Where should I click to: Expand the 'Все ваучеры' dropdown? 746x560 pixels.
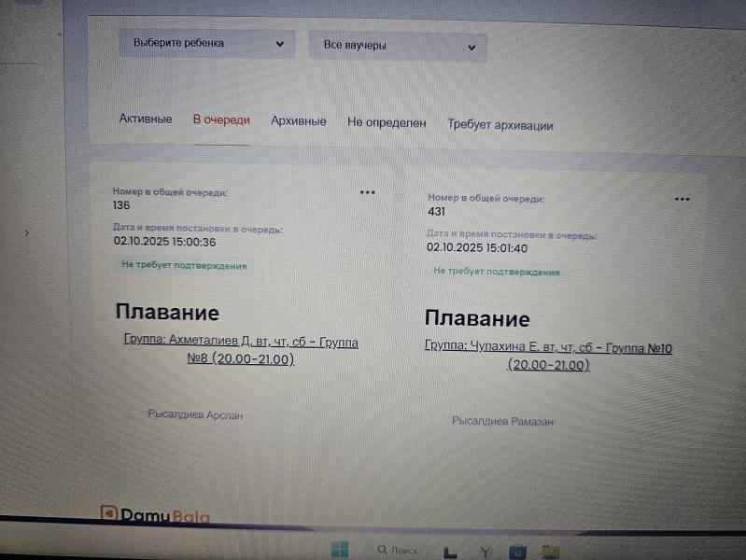point(398,46)
